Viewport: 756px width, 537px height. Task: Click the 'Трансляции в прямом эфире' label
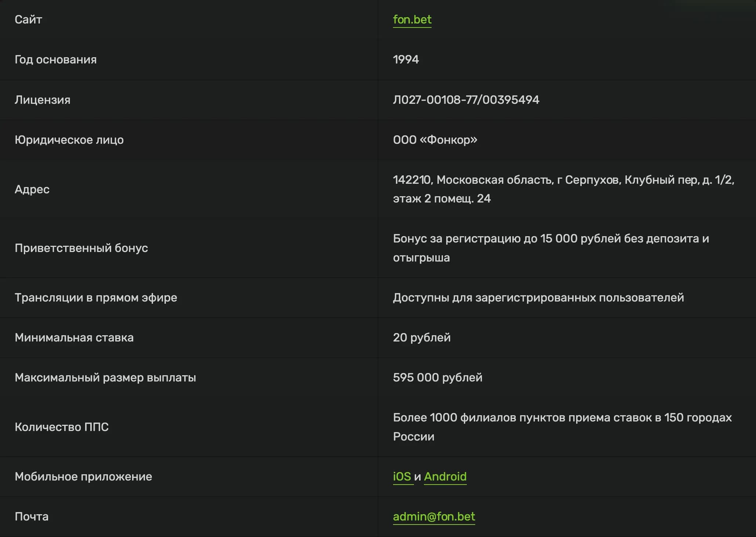click(96, 297)
